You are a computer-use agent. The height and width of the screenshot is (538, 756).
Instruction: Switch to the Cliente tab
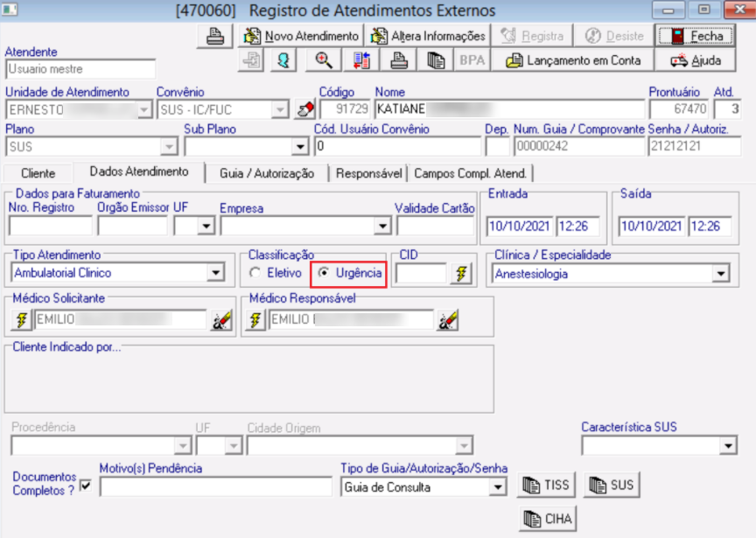click(x=38, y=173)
